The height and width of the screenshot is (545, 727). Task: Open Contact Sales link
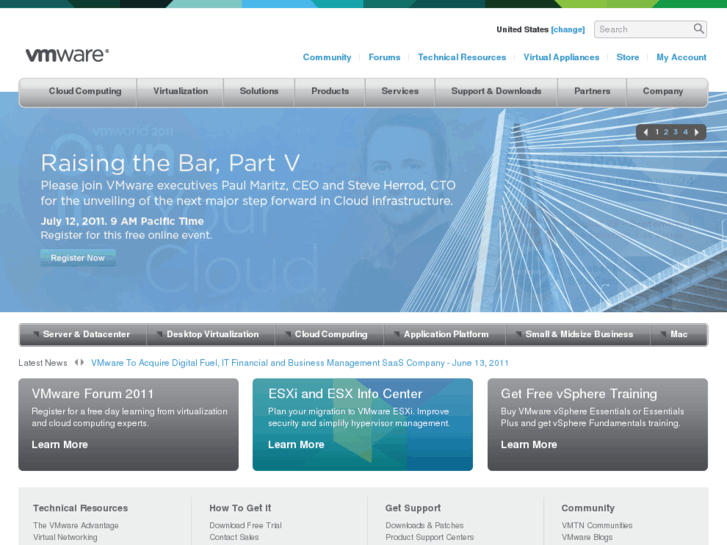click(x=234, y=537)
